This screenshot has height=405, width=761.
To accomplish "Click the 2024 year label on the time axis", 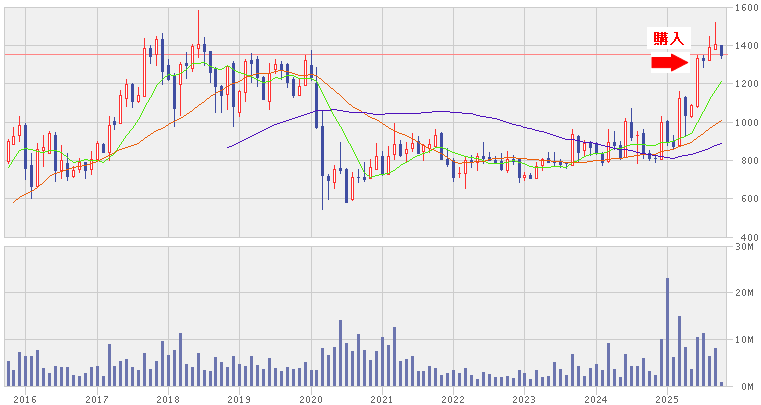I will (x=596, y=398).
